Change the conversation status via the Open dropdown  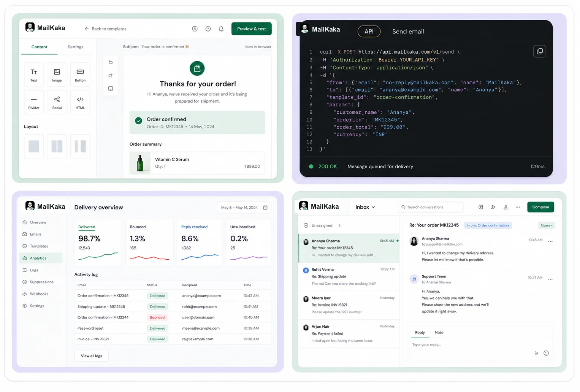[547, 225]
